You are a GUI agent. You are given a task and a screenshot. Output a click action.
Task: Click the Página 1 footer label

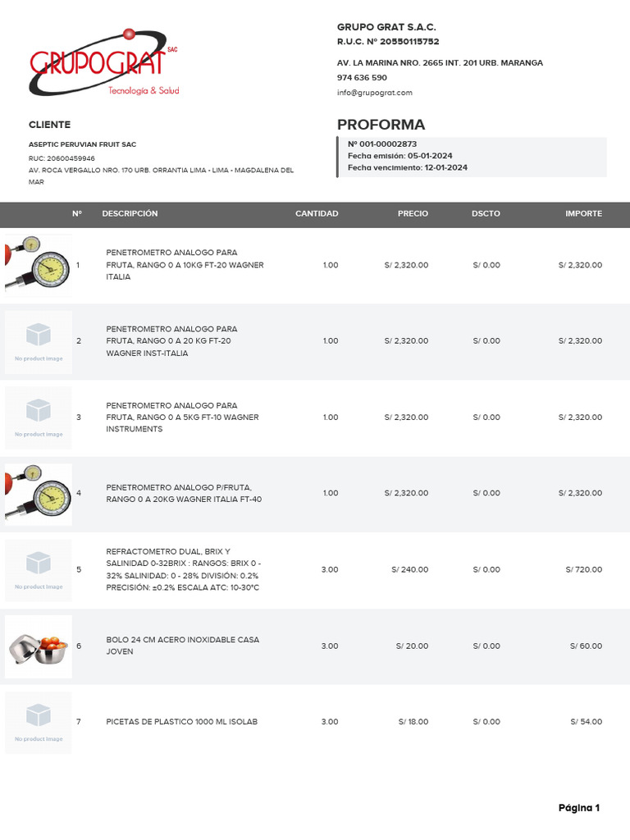click(x=578, y=808)
